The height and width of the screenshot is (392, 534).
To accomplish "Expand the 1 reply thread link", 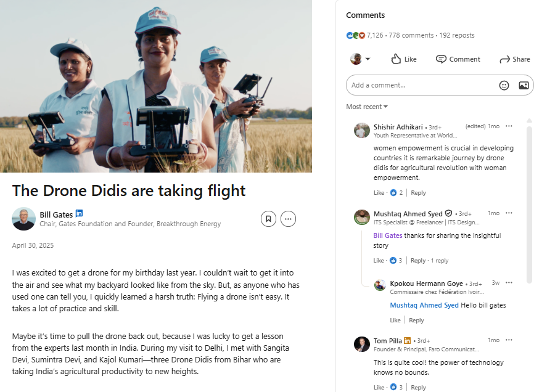I will tap(440, 261).
